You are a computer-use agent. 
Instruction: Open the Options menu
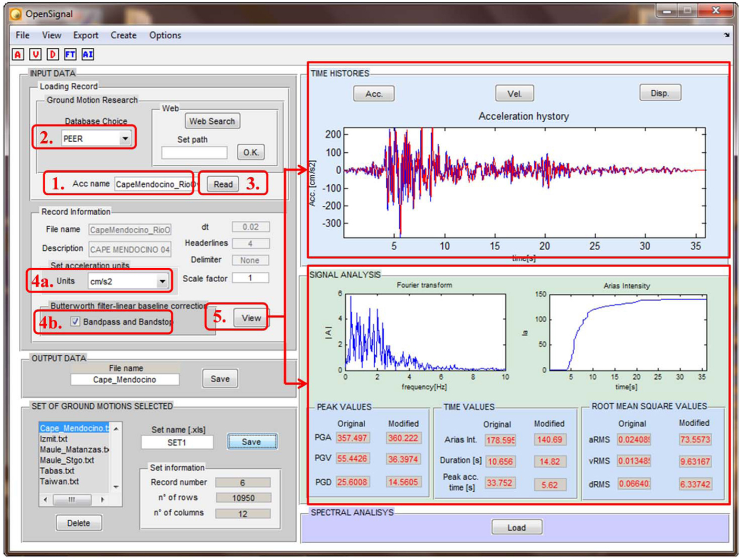click(x=165, y=35)
